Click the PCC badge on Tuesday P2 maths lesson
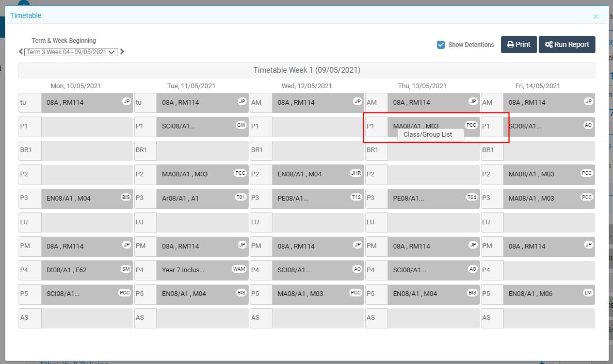Viewport: 613px width, 364px height. tap(240, 173)
